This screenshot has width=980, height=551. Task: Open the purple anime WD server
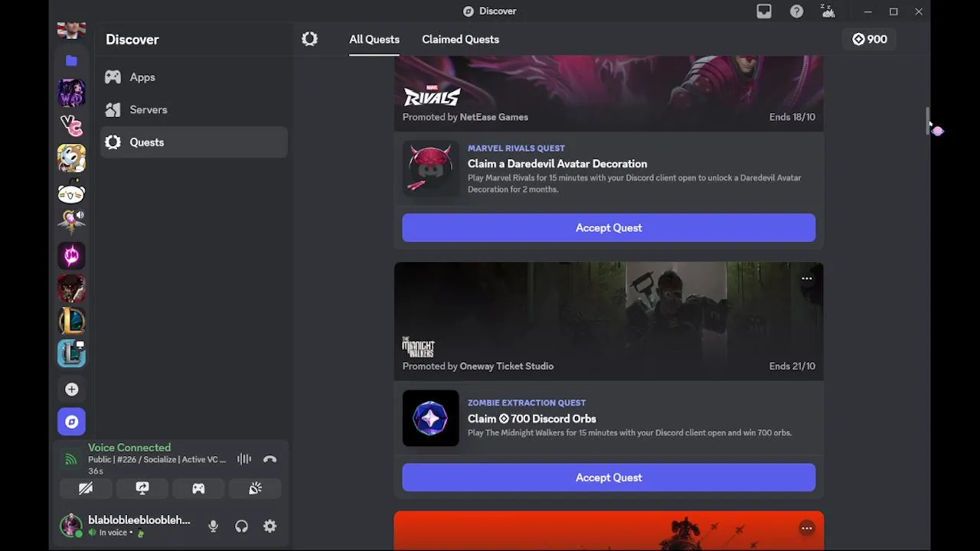tap(71, 93)
